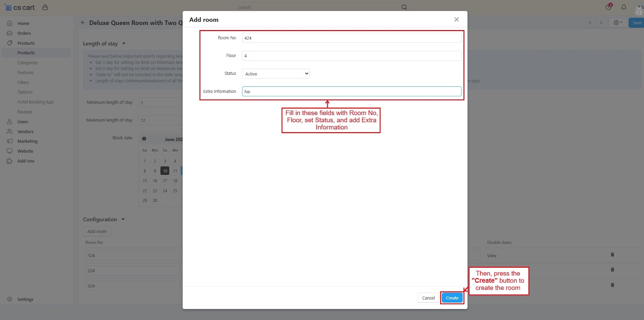The image size is (644, 320).
Task: Click the lock icon beside cs cart logo
Action: [x=45, y=7]
